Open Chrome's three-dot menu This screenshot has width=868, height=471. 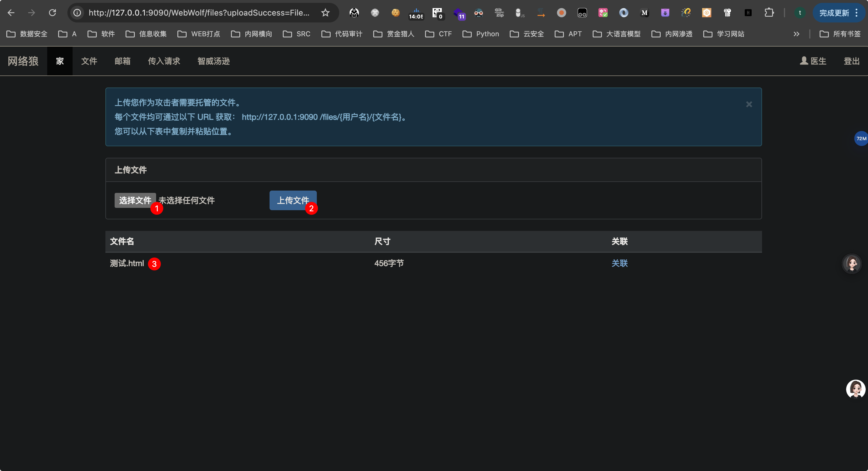856,13
